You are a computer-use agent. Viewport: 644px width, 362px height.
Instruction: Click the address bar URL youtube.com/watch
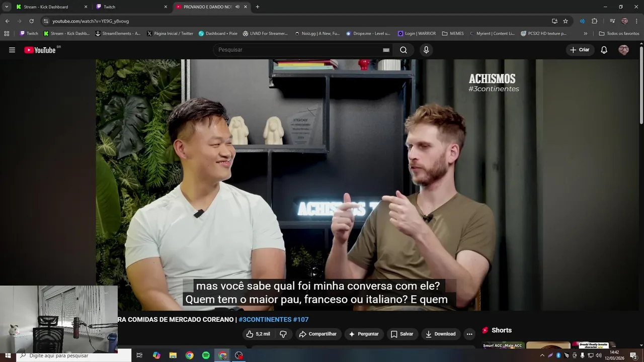coord(91,21)
